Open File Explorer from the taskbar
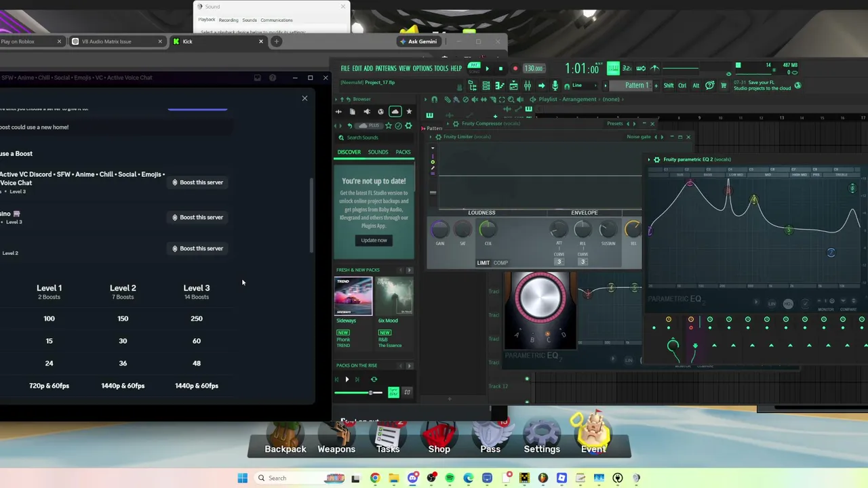 pyautogui.click(x=394, y=478)
